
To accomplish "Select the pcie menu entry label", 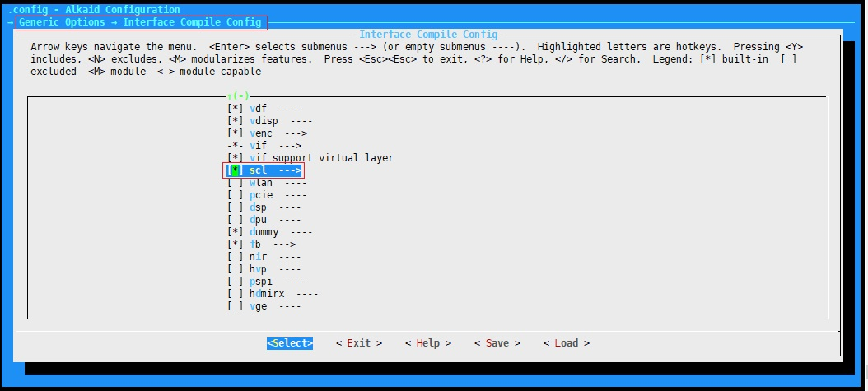I will 261,194.
